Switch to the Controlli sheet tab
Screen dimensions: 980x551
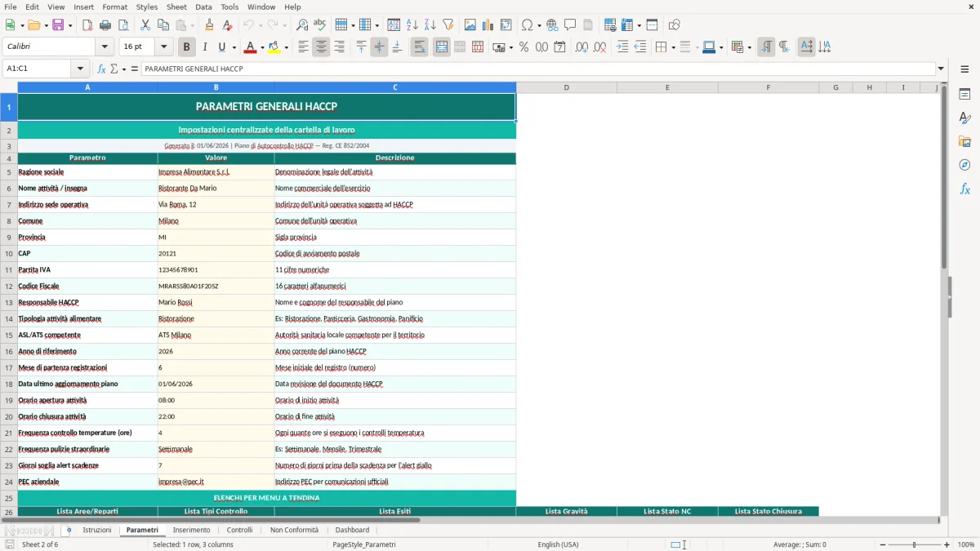[x=239, y=530]
